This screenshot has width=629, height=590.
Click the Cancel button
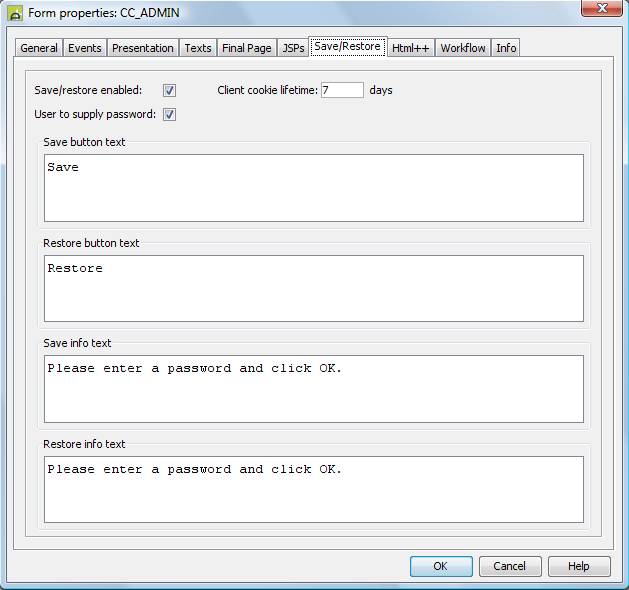510,566
